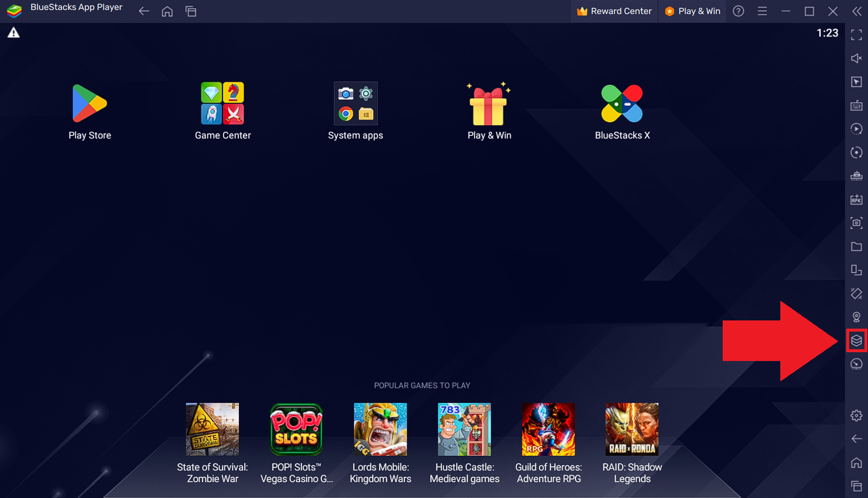Go to home screen via top bar
The height and width of the screenshot is (498, 868).
click(x=167, y=11)
